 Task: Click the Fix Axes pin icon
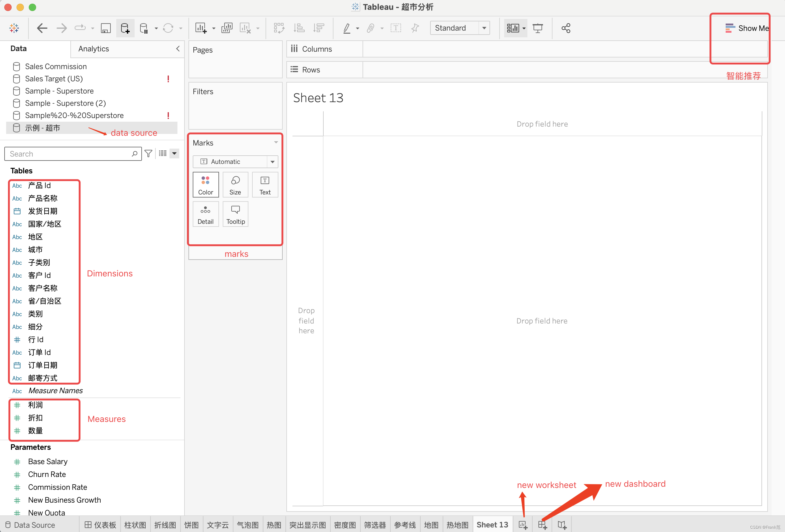415,28
